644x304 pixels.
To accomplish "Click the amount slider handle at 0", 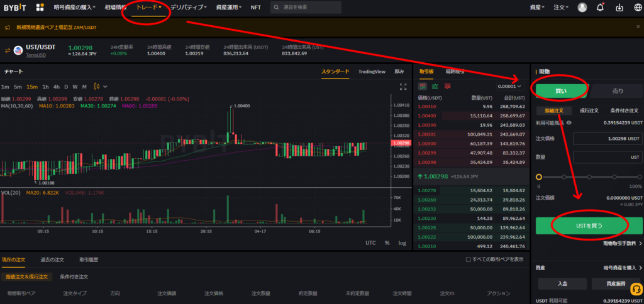I will point(539,177).
